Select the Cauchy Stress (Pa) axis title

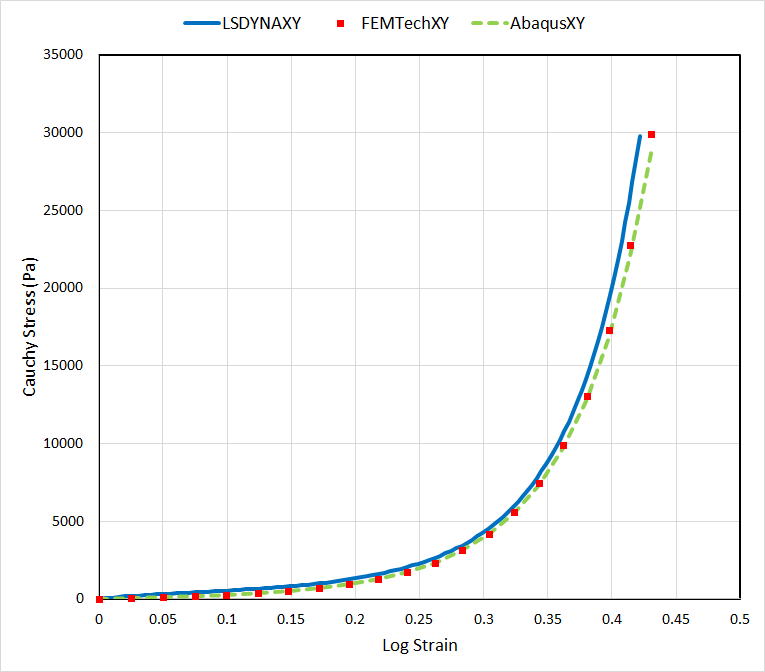click(30, 327)
